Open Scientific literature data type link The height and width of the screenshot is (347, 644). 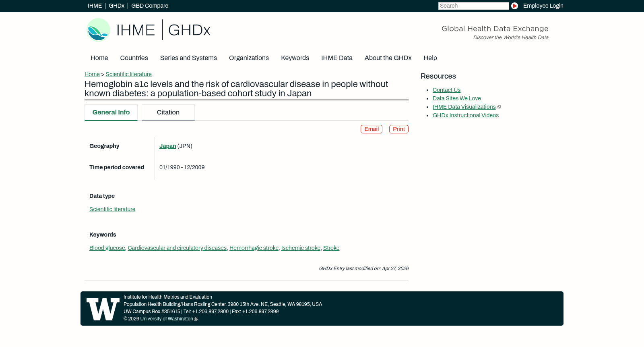(112, 209)
